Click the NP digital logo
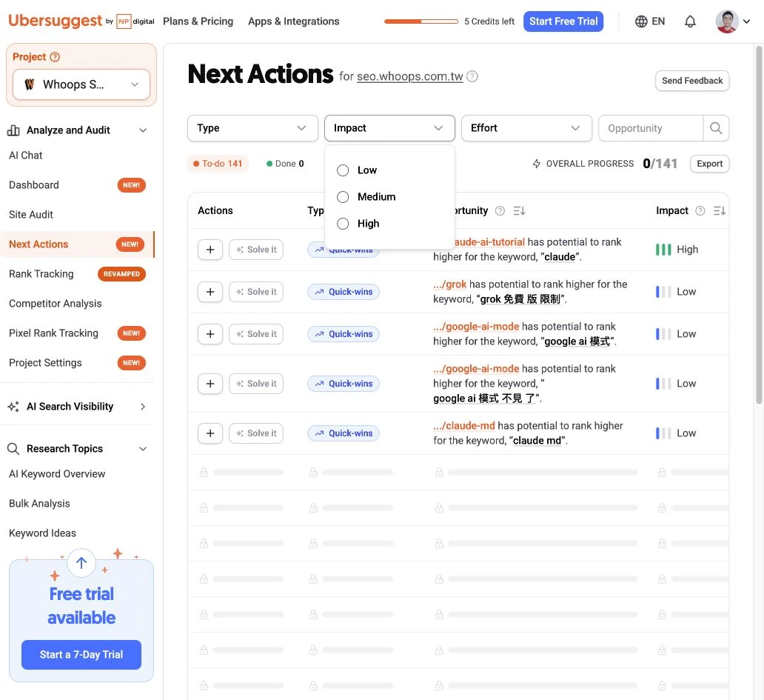This screenshot has width=764, height=700. point(135,21)
